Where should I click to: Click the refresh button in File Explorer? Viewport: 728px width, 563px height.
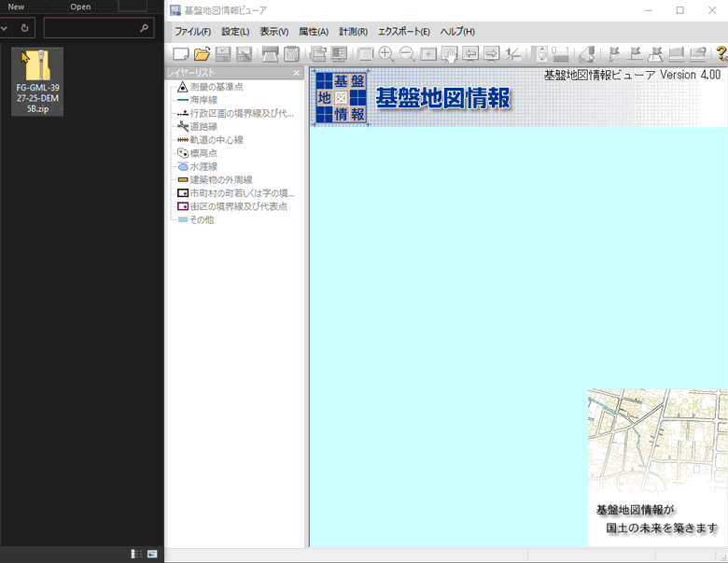[x=25, y=28]
